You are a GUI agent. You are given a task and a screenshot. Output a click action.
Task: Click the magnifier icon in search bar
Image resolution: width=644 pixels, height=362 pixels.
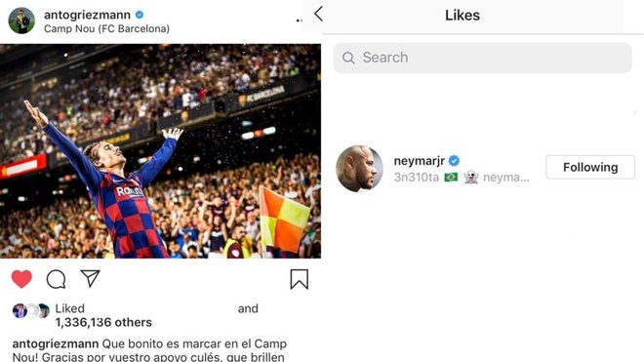tap(348, 58)
